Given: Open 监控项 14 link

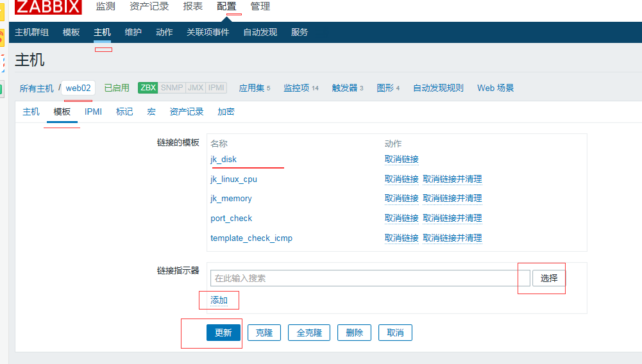Looking at the screenshot, I should tap(301, 88).
